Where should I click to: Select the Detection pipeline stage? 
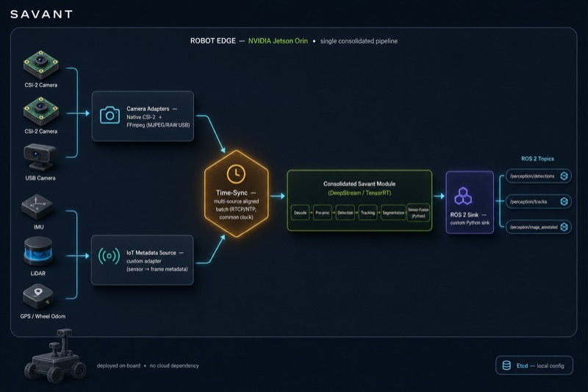(x=345, y=213)
